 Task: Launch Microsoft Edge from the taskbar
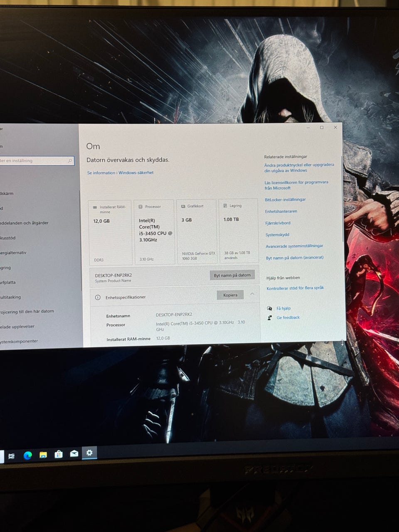tap(27, 456)
